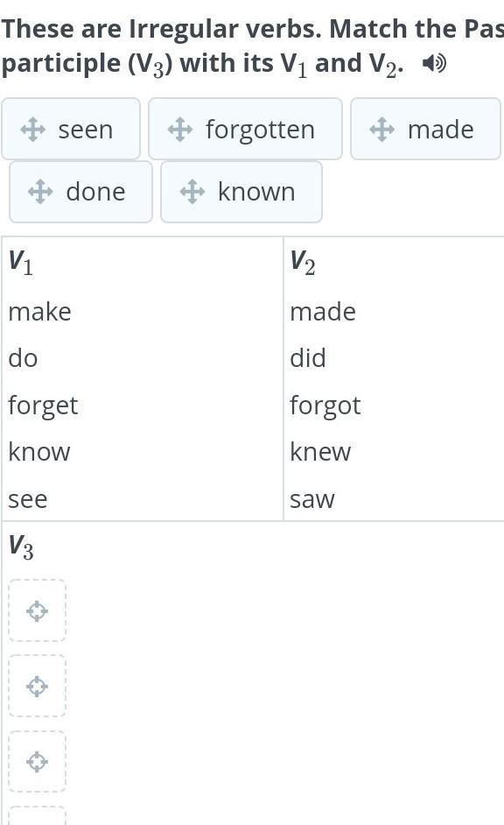
Task: Select the 'forgotten' word tile
Action: coord(245,129)
